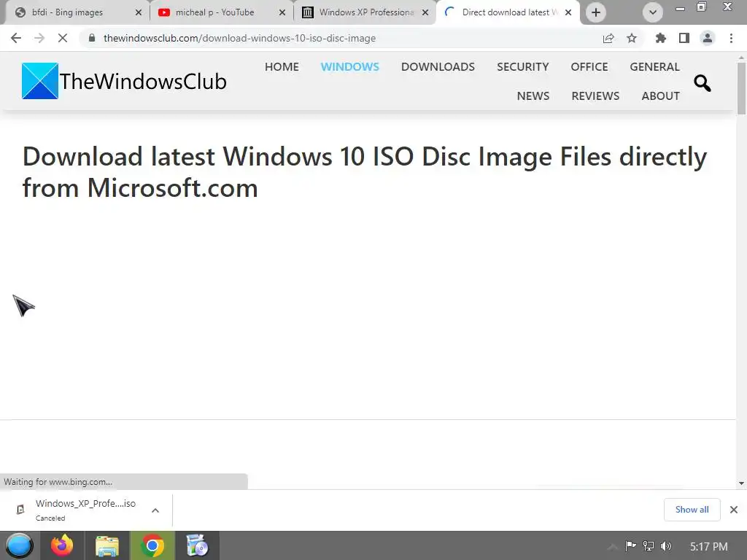Click the page vertical scrollbar thumb
Screen dimensions: 747x560
(x=741, y=88)
